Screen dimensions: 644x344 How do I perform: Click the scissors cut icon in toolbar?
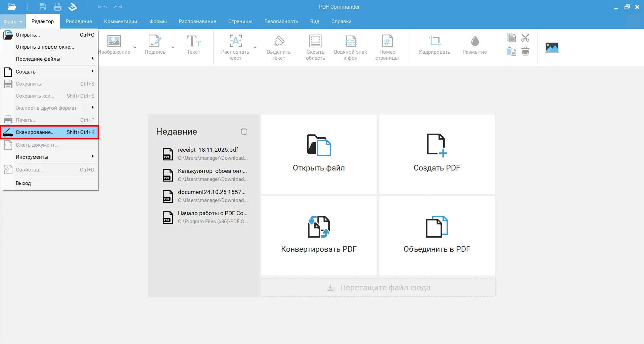tap(525, 38)
